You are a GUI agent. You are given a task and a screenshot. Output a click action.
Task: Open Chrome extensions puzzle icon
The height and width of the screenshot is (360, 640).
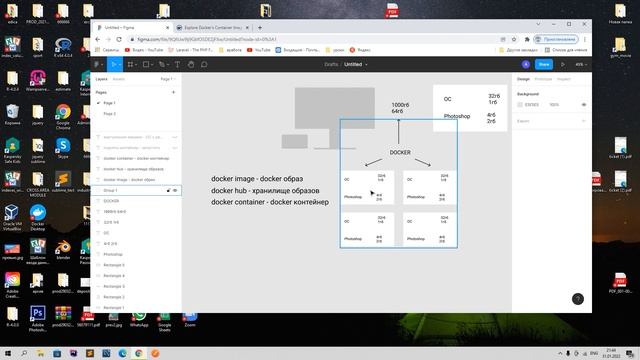(527, 39)
